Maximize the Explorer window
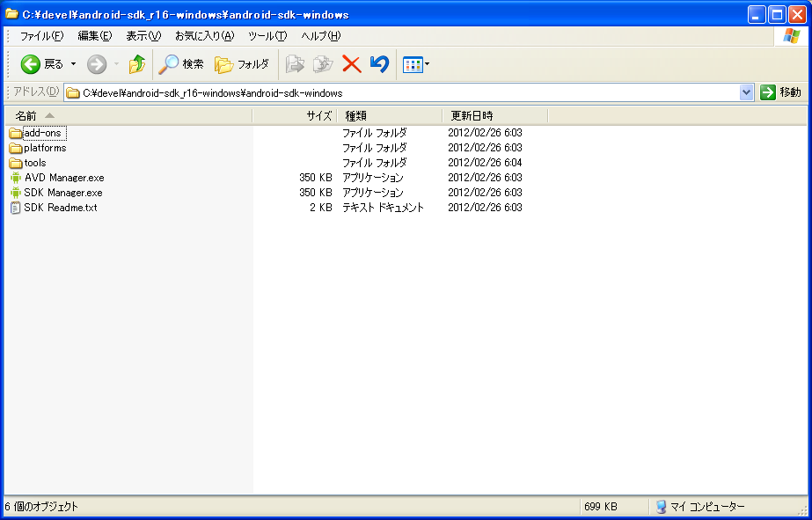 click(x=777, y=14)
